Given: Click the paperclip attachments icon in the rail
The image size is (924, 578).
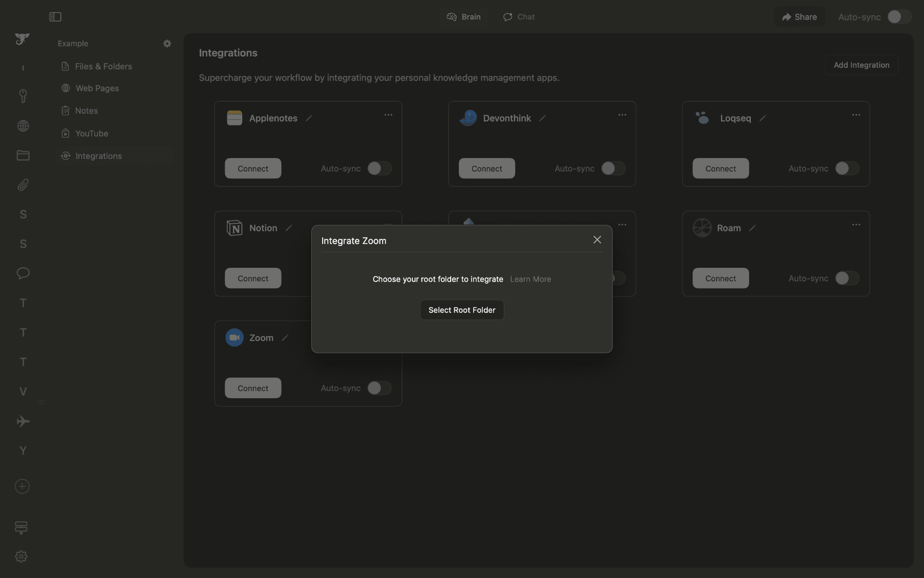Looking at the screenshot, I should (22, 185).
